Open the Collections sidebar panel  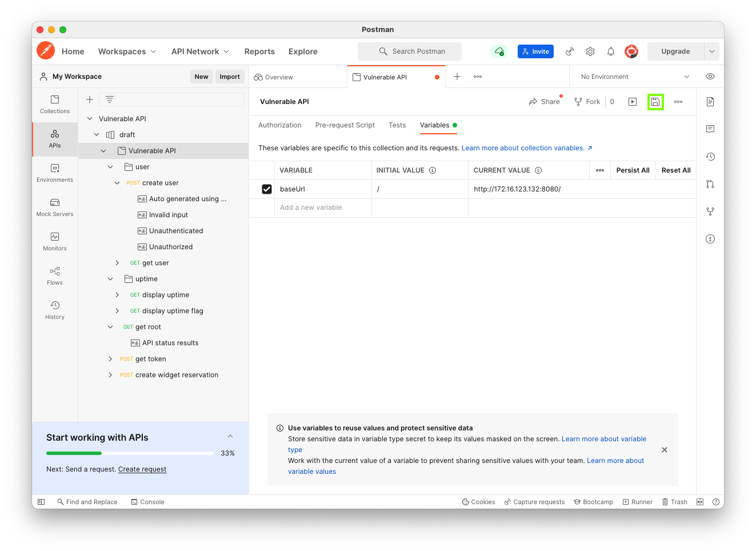pyautogui.click(x=55, y=105)
